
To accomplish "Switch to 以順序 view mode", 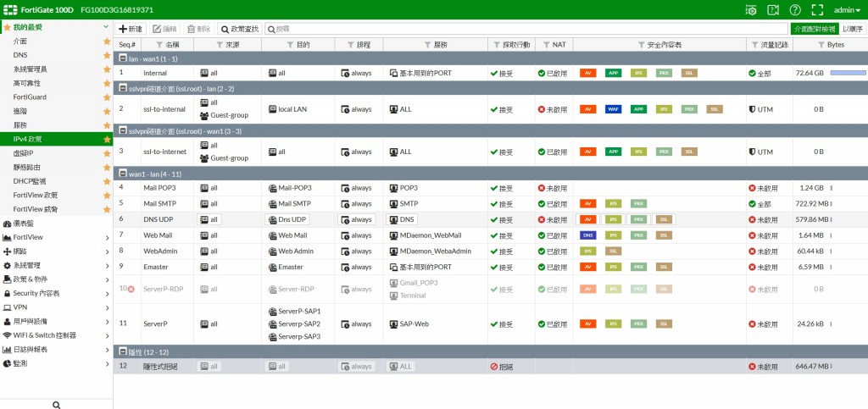I will tap(853, 29).
